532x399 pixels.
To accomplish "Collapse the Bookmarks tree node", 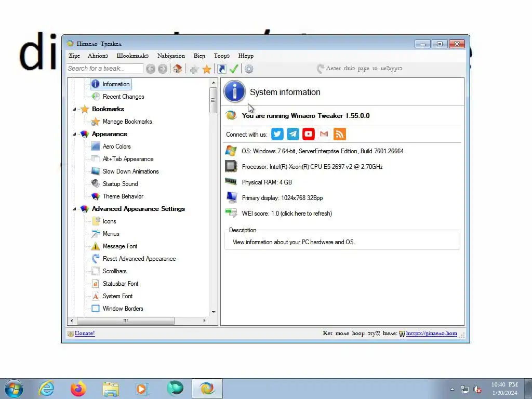I will click(74, 109).
